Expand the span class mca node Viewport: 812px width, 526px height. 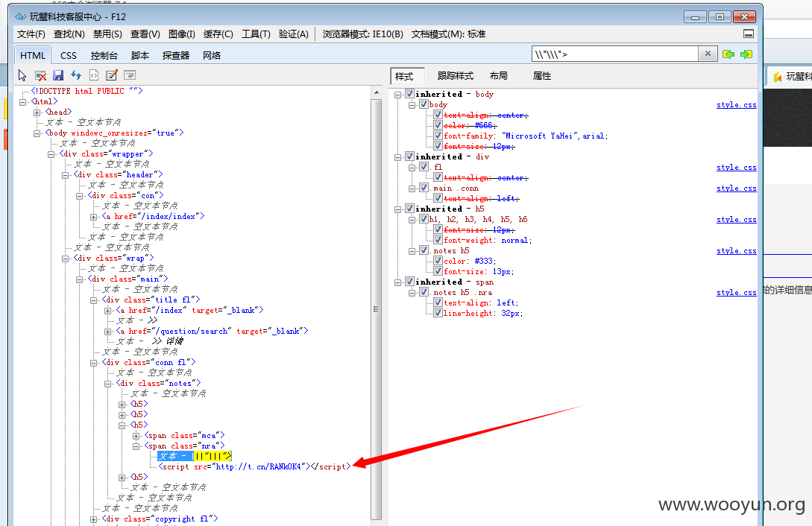pyautogui.click(x=136, y=436)
